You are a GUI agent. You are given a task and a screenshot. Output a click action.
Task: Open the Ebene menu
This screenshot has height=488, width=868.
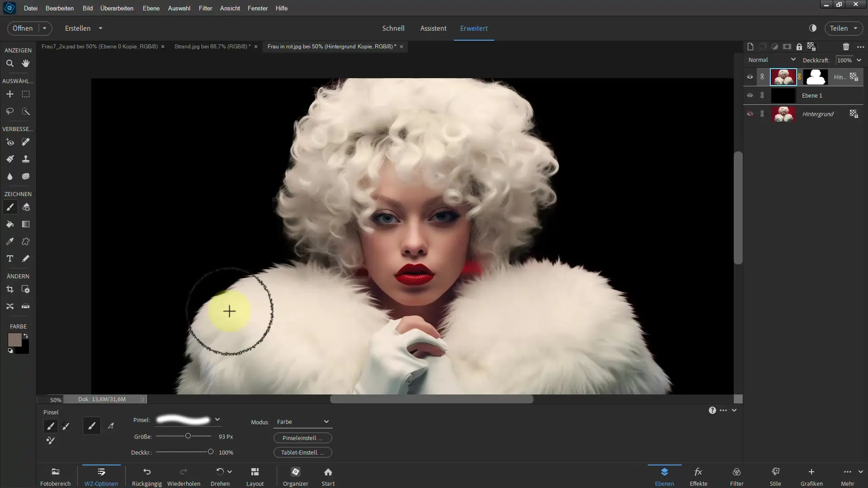pos(151,8)
